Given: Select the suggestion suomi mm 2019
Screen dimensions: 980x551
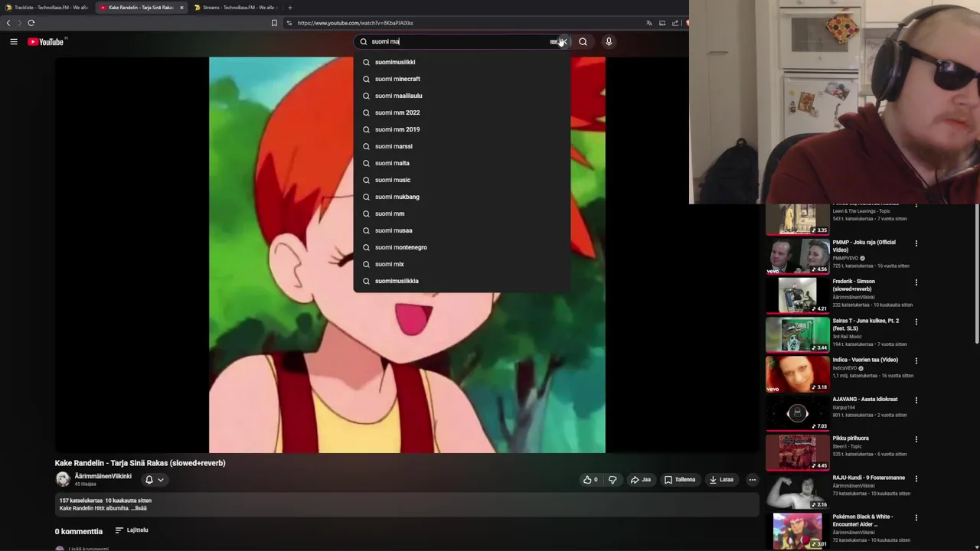Looking at the screenshot, I should point(462,129).
